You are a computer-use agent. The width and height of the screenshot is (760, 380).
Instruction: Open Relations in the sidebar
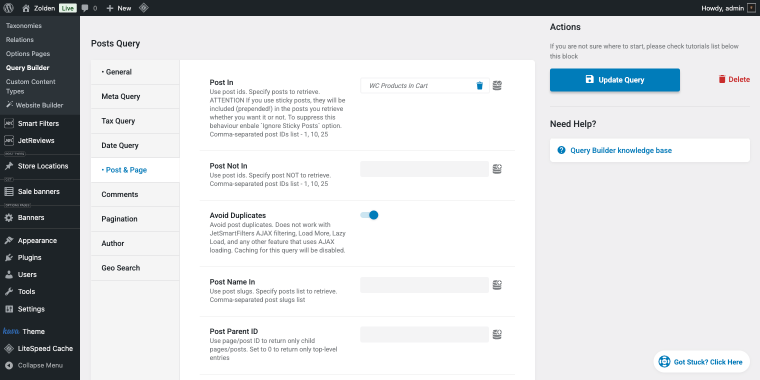(20, 40)
